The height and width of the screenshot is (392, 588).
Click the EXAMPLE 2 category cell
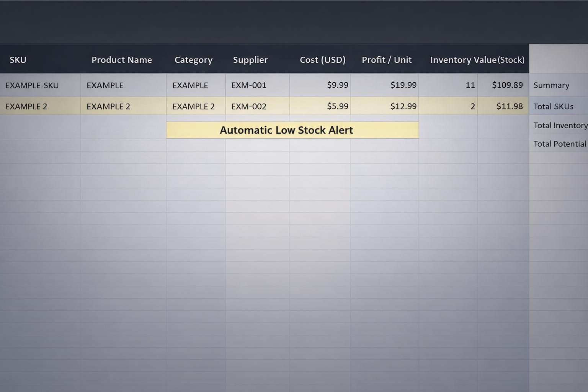(x=196, y=106)
